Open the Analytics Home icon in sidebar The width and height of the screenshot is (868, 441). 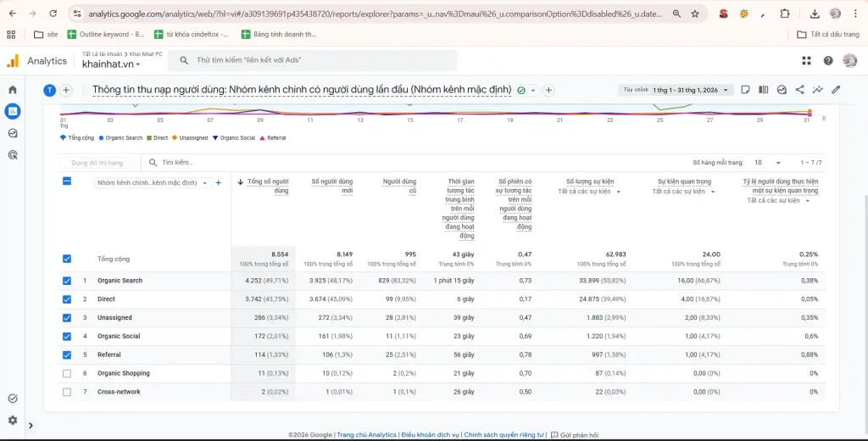click(12, 90)
